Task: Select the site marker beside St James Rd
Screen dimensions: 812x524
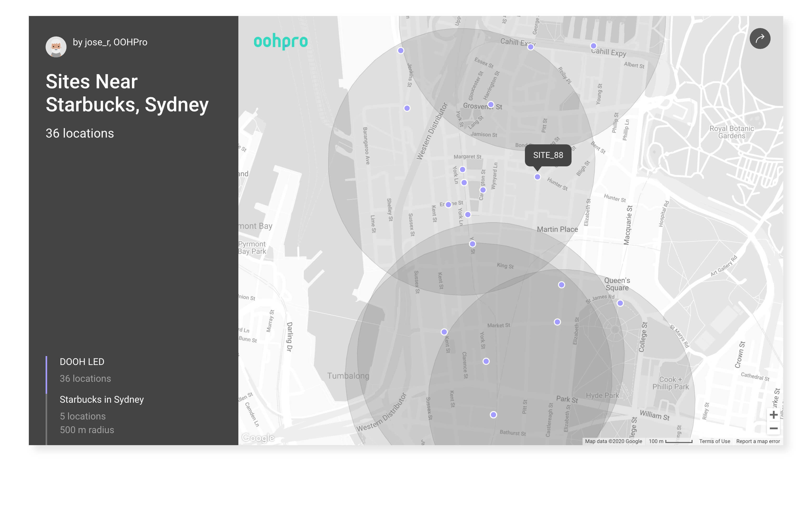Action: tap(620, 303)
